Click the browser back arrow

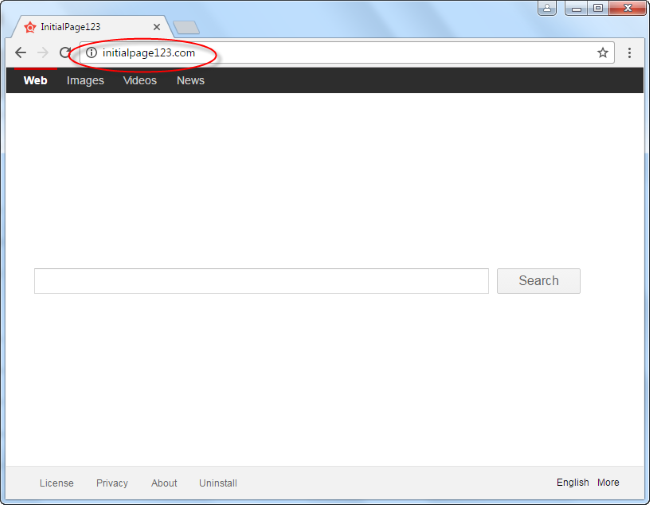[x=20, y=53]
